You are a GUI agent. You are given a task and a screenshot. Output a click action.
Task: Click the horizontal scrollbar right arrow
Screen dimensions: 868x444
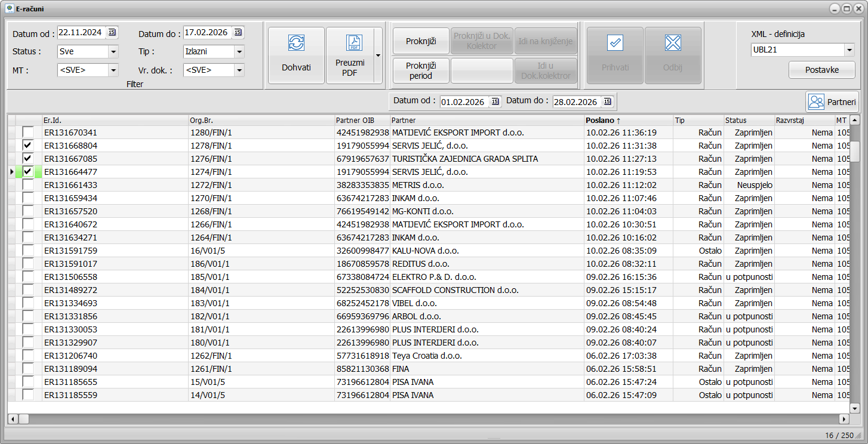click(844, 419)
